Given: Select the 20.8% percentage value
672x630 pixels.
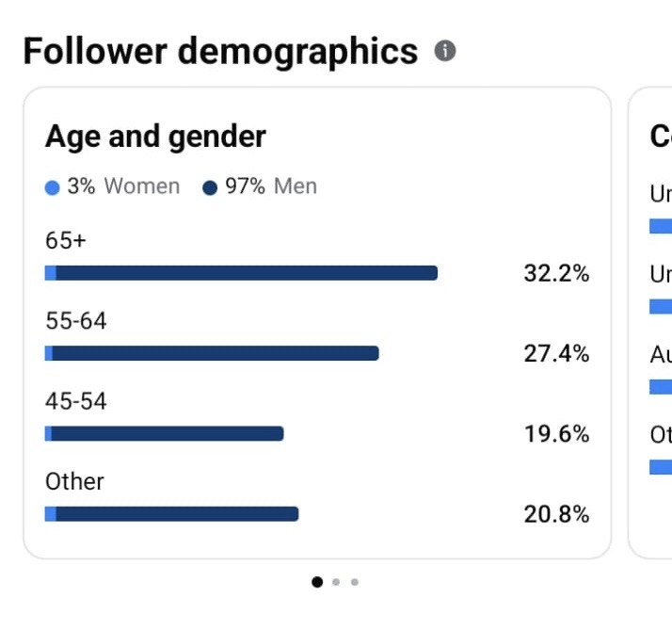Looking at the screenshot, I should tap(556, 514).
